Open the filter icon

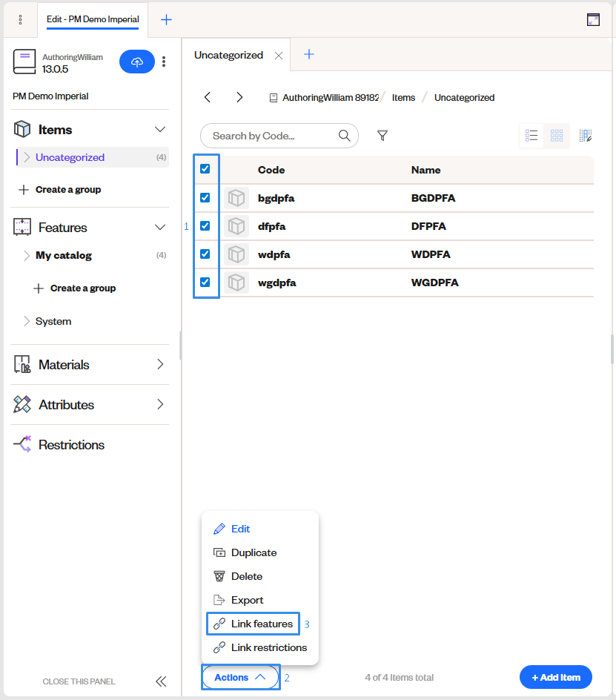tap(382, 136)
